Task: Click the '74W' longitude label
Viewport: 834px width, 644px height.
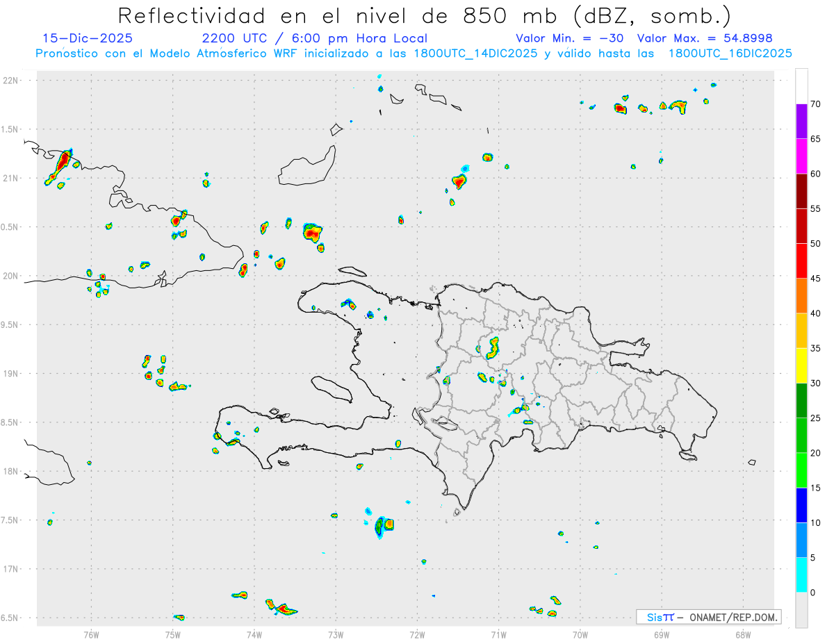Action: click(254, 634)
